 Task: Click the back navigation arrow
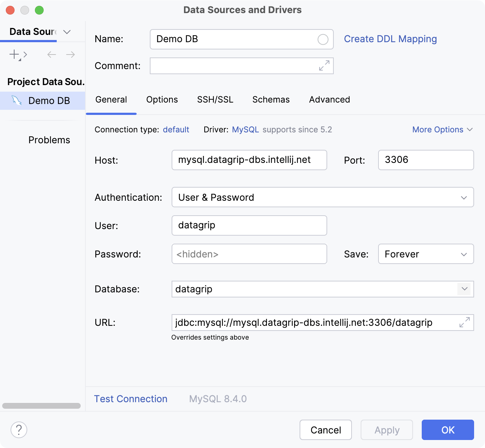[x=51, y=55]
